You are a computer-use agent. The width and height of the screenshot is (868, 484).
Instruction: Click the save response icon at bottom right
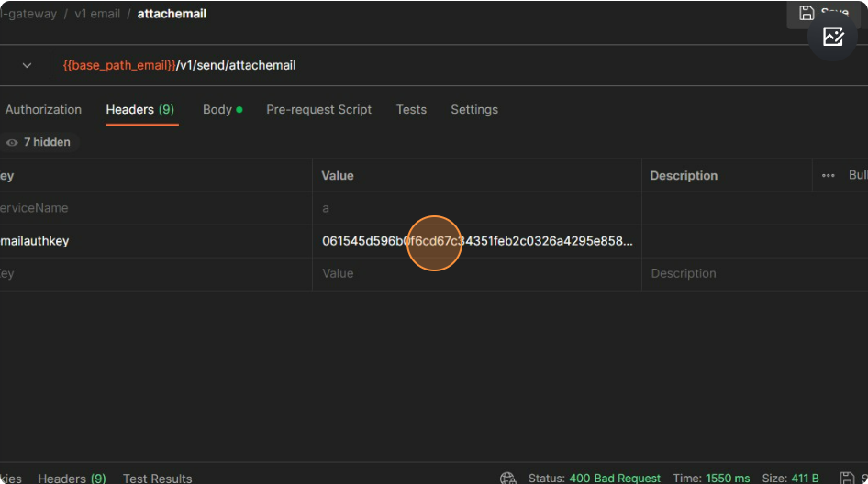pos(848,478)
